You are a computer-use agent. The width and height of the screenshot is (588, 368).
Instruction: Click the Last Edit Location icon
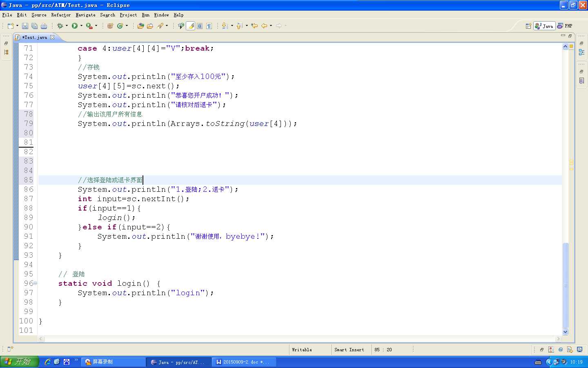[254, 26]
